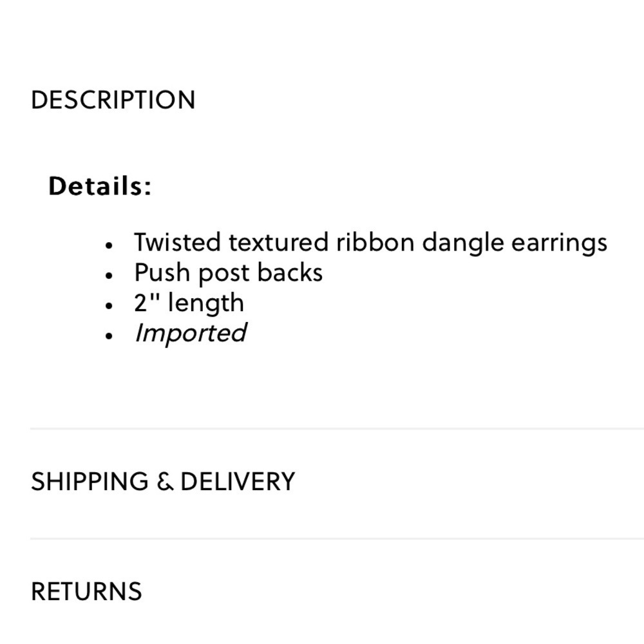Image resolution: width=644 pixels, height=644 pixels.
Task: Click the word earrings in the first bullet
Action: [559, 243]
